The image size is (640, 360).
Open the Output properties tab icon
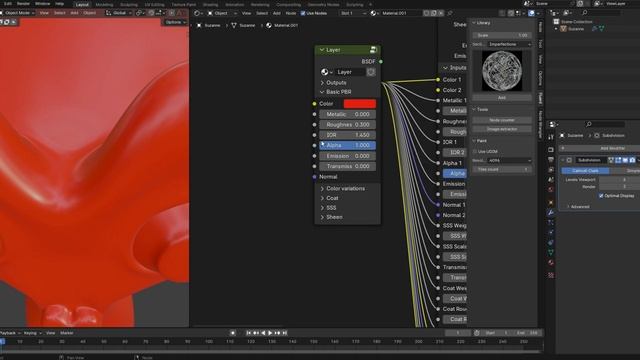(551, 160)
